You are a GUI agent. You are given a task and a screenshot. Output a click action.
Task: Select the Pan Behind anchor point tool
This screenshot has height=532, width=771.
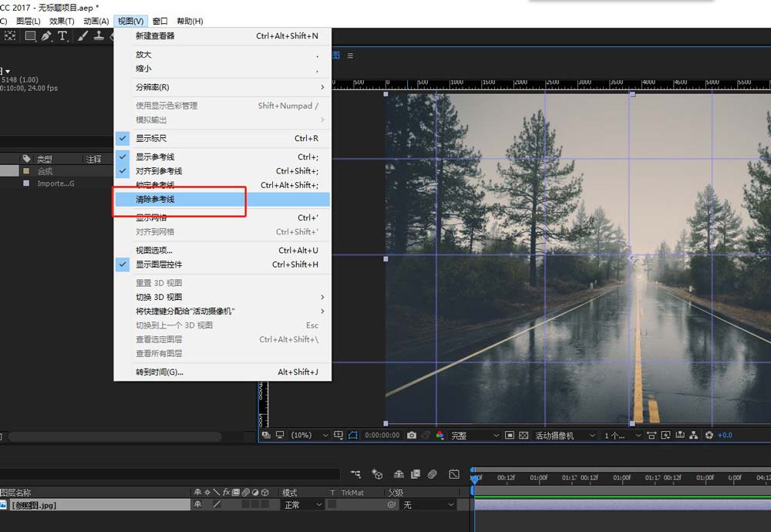10,35
